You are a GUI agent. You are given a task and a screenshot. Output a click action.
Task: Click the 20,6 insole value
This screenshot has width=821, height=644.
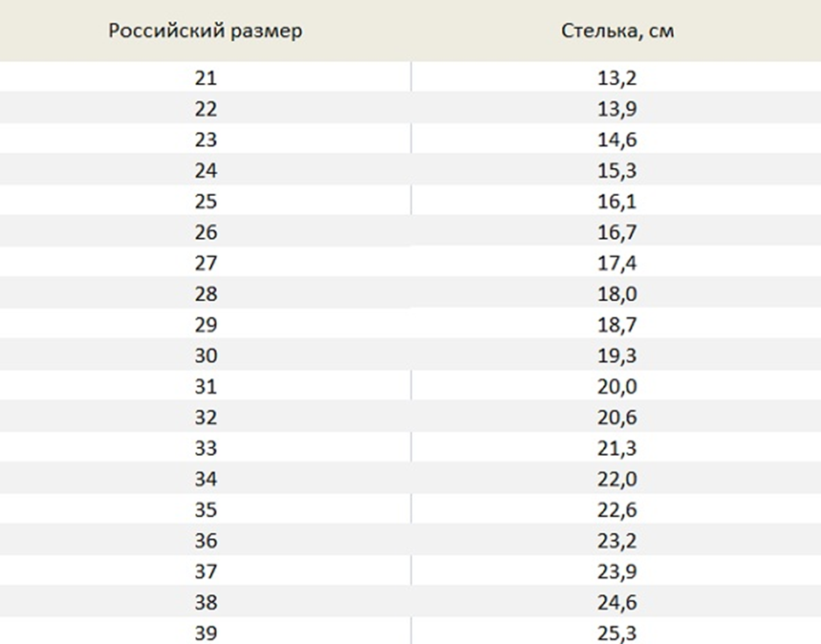[617, 417]
